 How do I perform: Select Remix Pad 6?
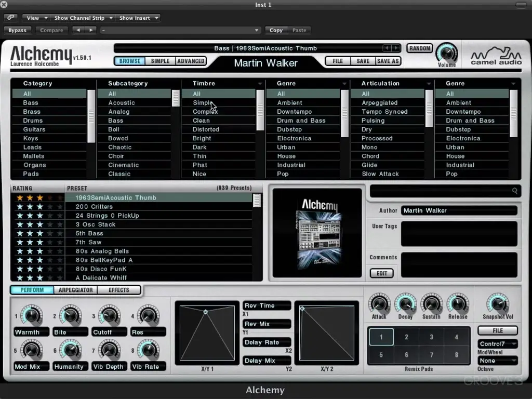tap(406, 355)
